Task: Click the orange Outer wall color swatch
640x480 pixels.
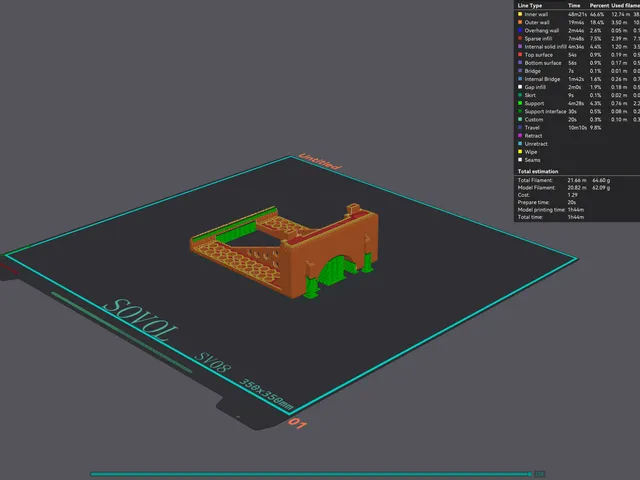Action: click(520, 22)
